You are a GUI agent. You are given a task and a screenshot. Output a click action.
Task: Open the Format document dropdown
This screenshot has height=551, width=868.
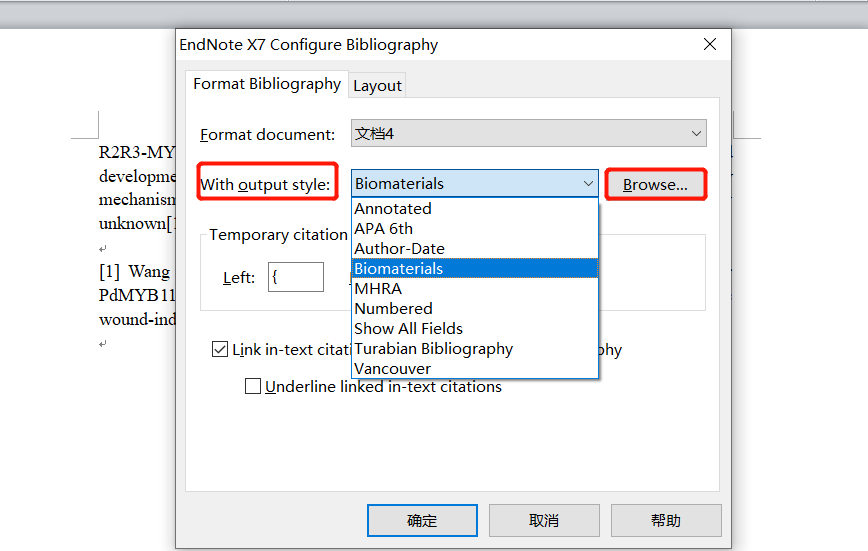529,133
